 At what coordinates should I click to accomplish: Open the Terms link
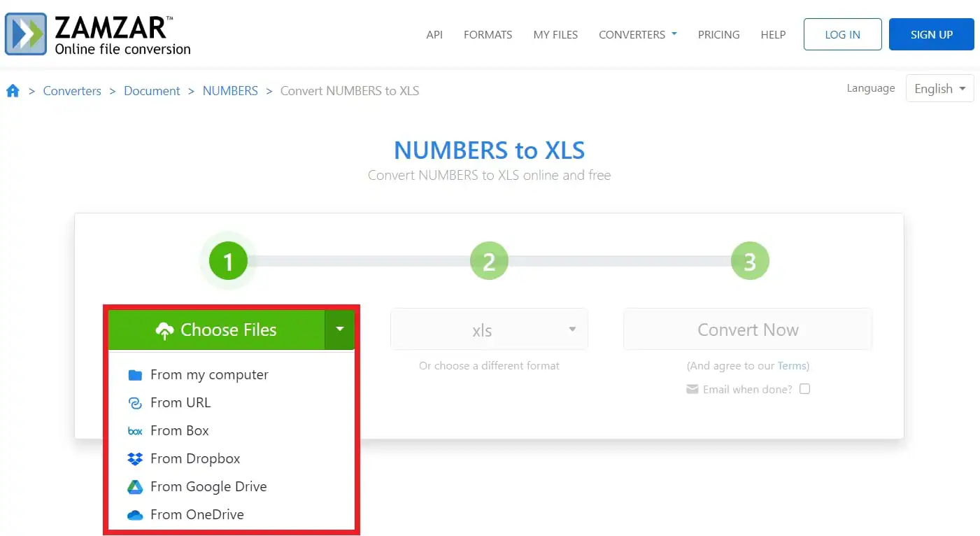pyautogui.click(x=792, y=366)
